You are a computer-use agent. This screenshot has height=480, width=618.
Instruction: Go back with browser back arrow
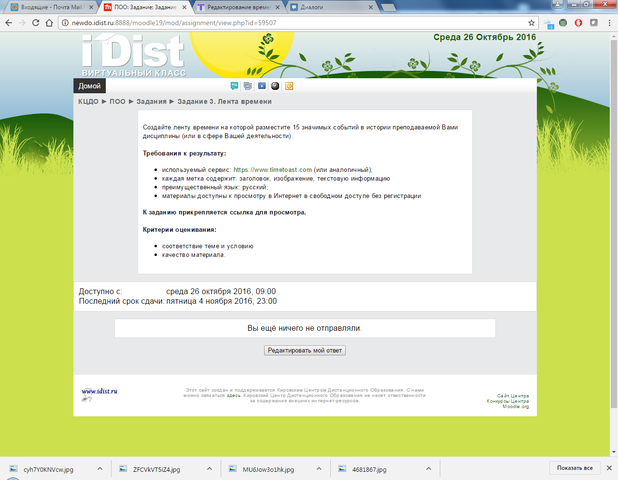(9, 23)
